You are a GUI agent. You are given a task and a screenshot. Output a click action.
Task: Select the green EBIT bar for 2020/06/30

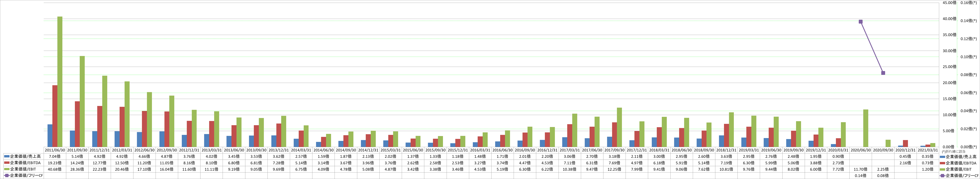865,128
